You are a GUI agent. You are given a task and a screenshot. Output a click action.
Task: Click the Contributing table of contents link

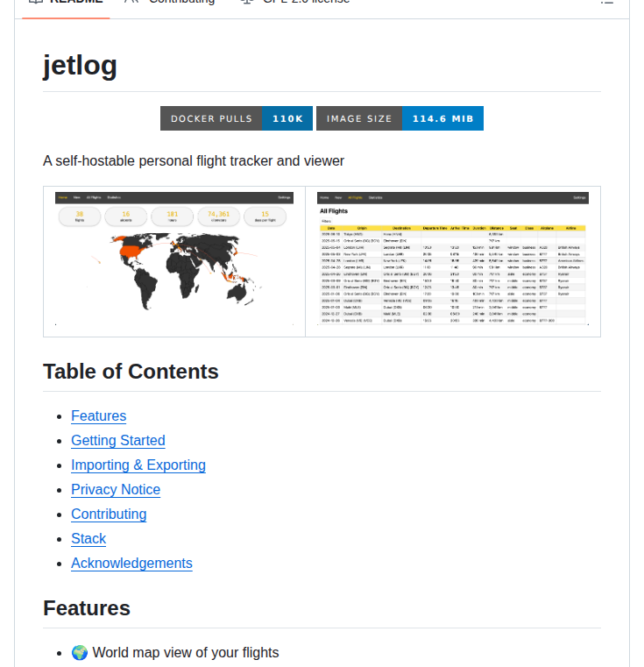click(109, 514)
